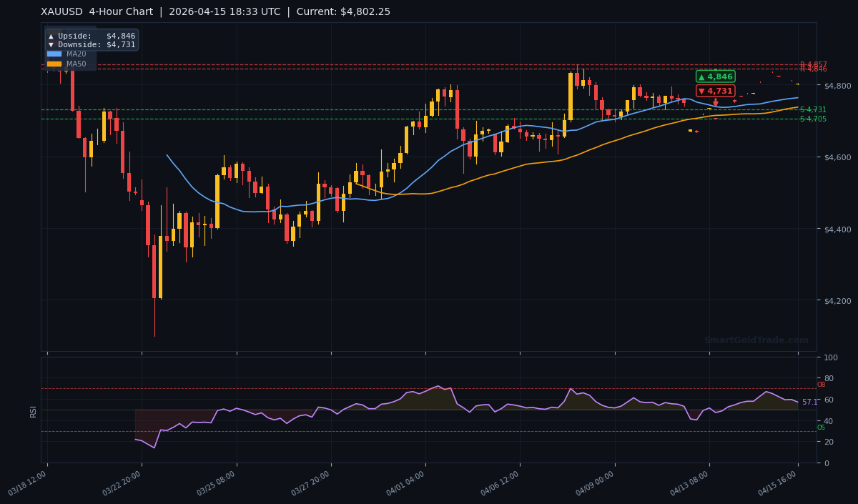Select the green Upside arrow icon
Image resolution: width=858 pixels, height=504 pixels.
51,36
